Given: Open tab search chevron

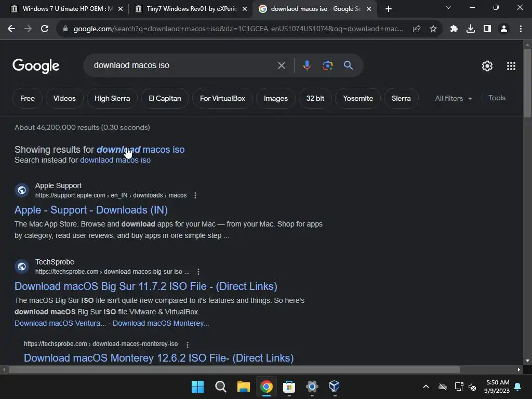Looking at the screenshot, I should coord(448,7).
